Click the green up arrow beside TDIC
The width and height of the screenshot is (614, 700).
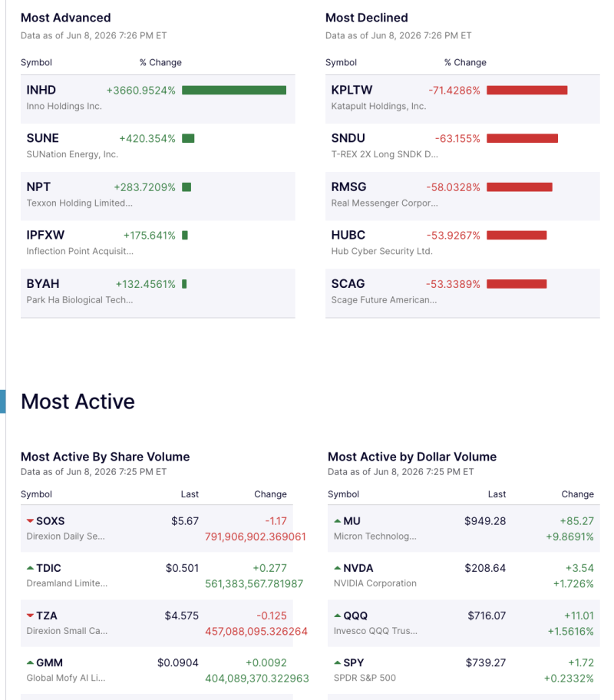30,568
